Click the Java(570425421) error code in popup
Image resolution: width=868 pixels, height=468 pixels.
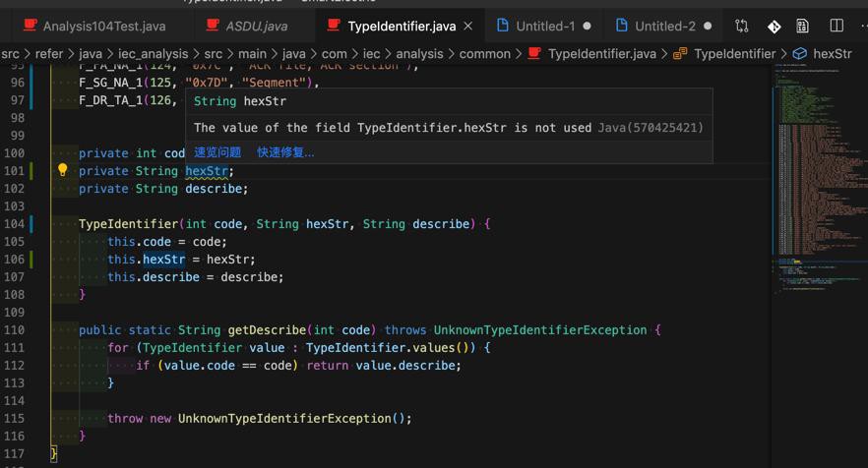[651, 128]
